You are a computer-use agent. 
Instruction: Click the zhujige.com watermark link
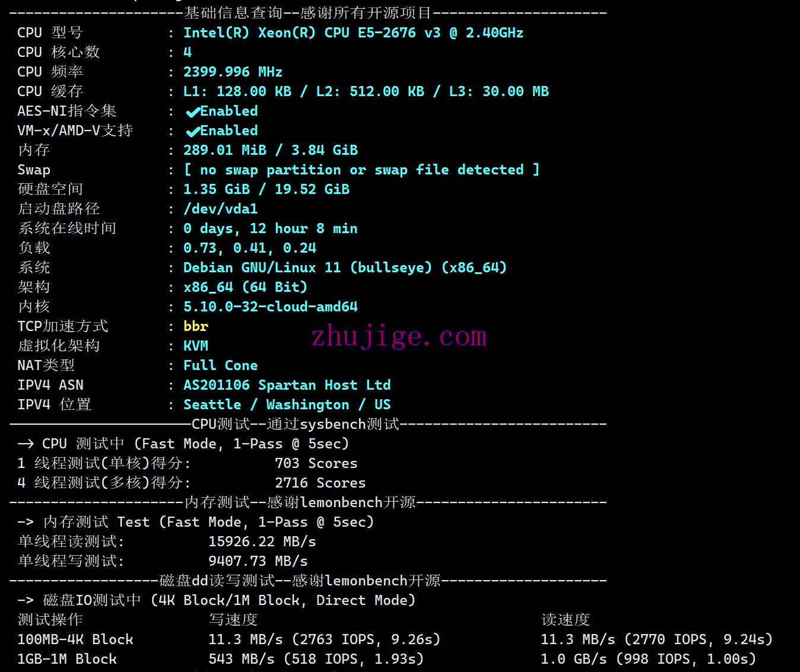pos(399,336)
